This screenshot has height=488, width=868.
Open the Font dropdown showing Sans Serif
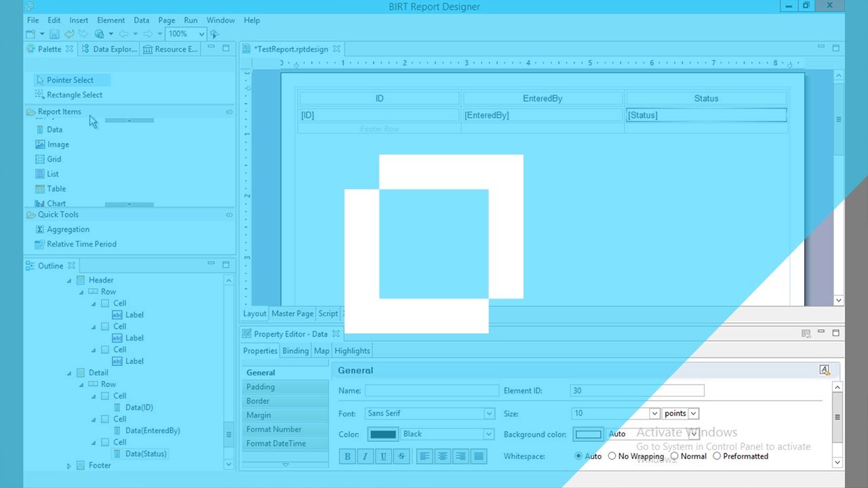pos(489,413)
